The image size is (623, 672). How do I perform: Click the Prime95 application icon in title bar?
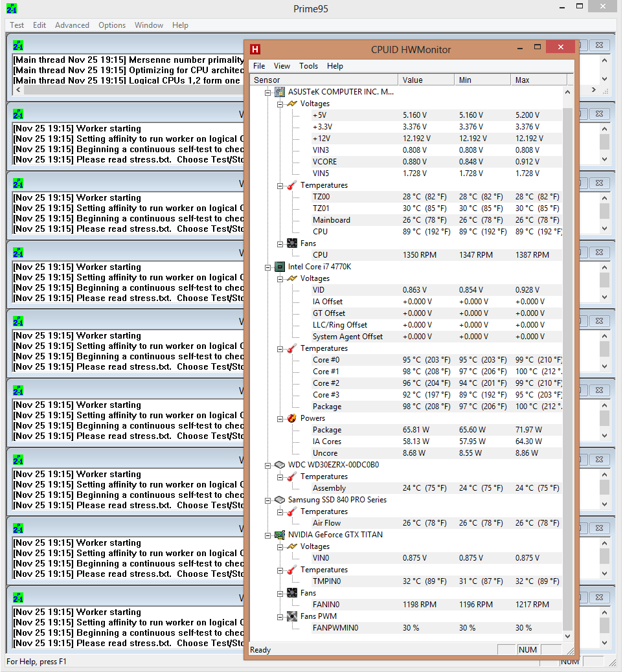(x=12, y=8)
